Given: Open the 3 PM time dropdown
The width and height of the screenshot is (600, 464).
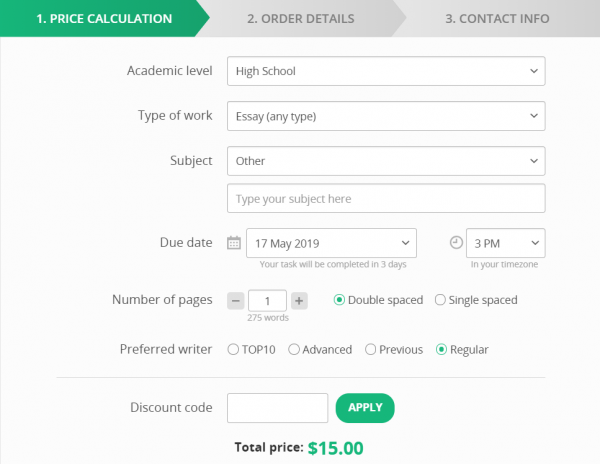Looking at the screenshot, I should tap(505, 243).
